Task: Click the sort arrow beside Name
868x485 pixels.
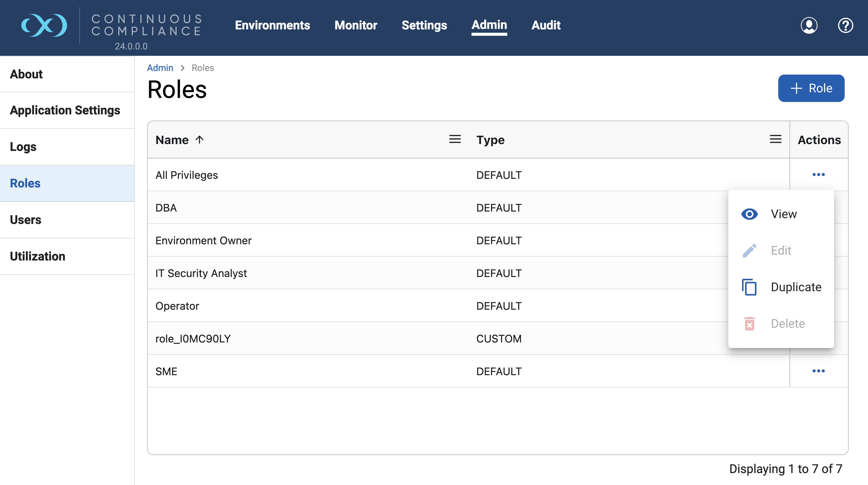Action: point(200,140)
